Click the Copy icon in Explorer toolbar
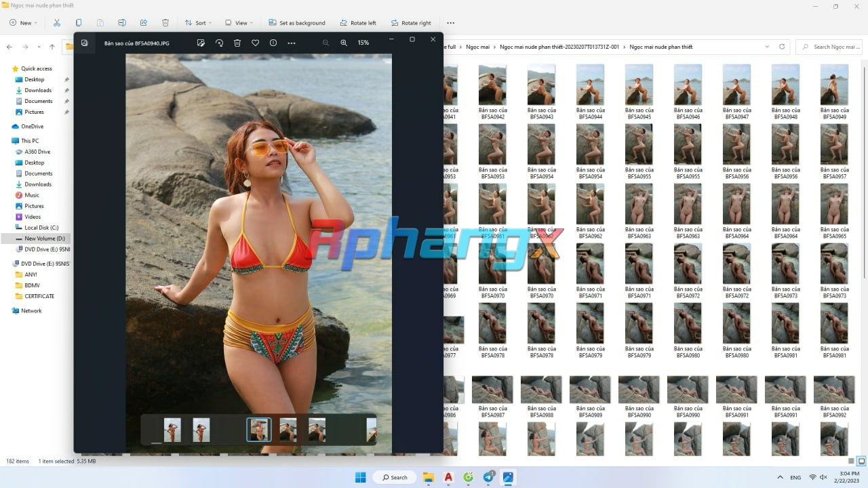The image size is (868, 488). pyautogui.click(x=79, y=22)
